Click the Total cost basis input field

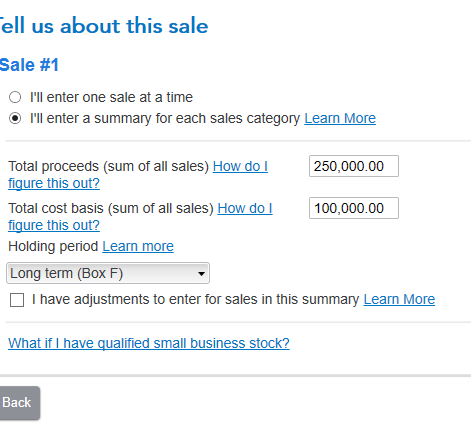[354, 208]
